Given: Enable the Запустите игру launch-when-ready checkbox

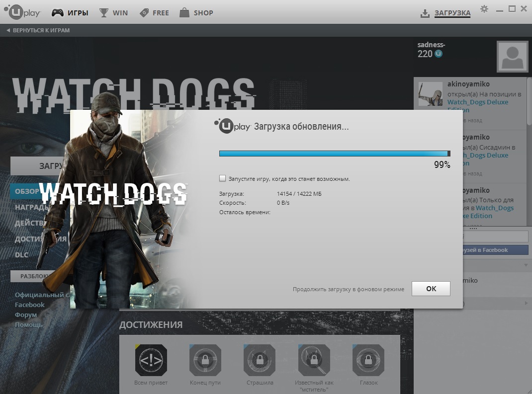Looking at the screenshot, I should [223, 178].
